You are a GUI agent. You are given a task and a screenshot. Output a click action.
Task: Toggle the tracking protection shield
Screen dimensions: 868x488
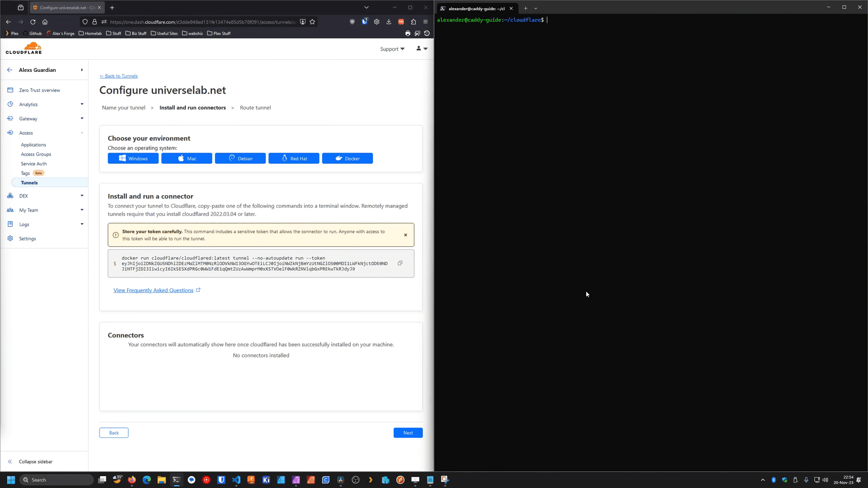(x=85, y=22)
